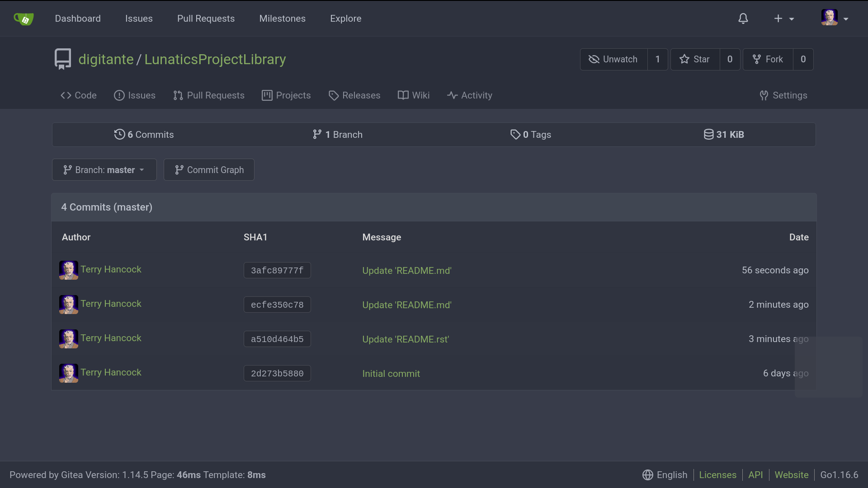
Task: Expand the Branch: master dropdown
Action: click(x=104, y=170)
